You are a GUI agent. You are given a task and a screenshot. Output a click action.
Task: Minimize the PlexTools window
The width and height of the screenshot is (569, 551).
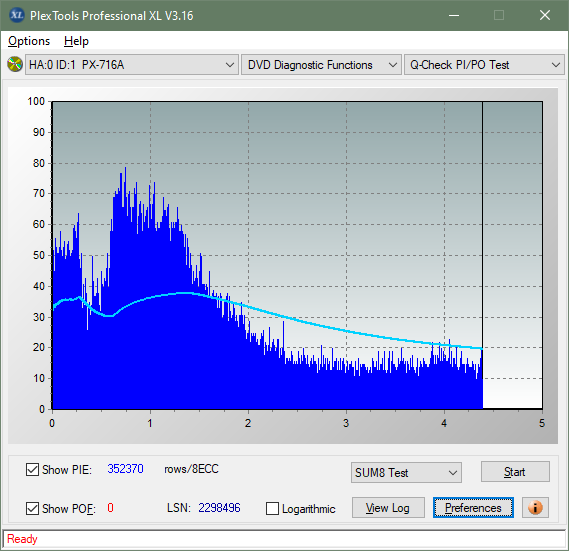tap(454, 16)
